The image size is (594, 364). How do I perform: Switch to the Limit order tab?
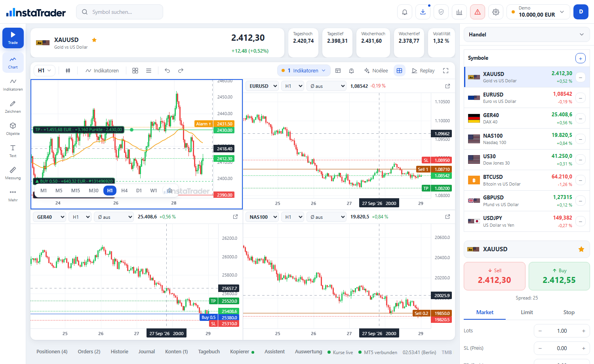[527, 312]
